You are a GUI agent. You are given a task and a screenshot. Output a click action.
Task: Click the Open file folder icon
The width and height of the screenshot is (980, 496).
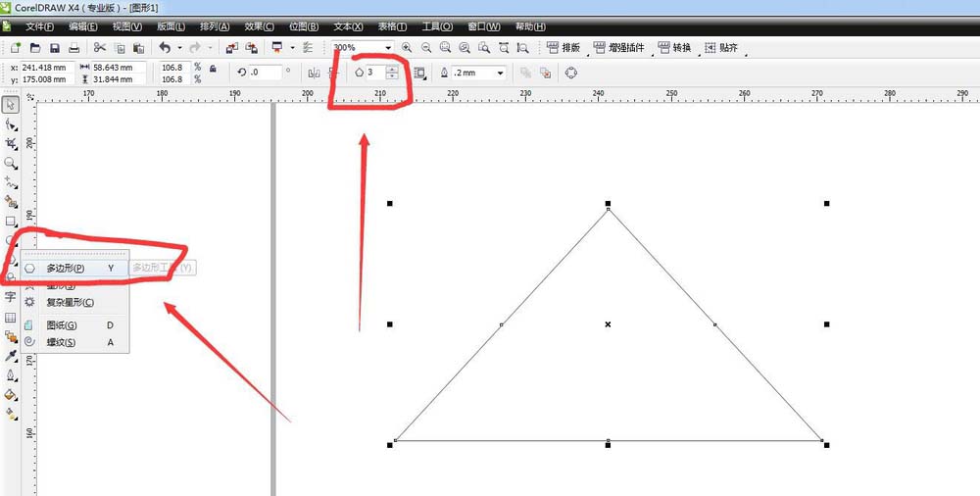coord(35,47)
